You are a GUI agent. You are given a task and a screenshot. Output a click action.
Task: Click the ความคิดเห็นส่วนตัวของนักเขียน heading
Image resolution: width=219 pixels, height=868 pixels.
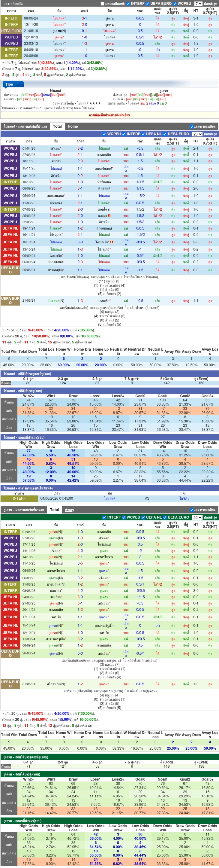(110, 115)
